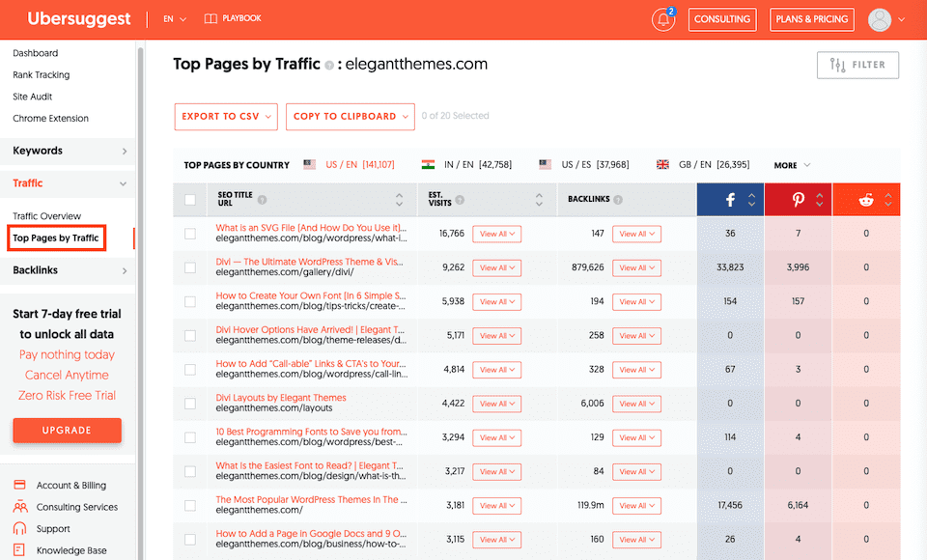The width and height of the screenshot is (927, 560).
Task: Click the Facebook column header icon
Action: tap(729, 200)
